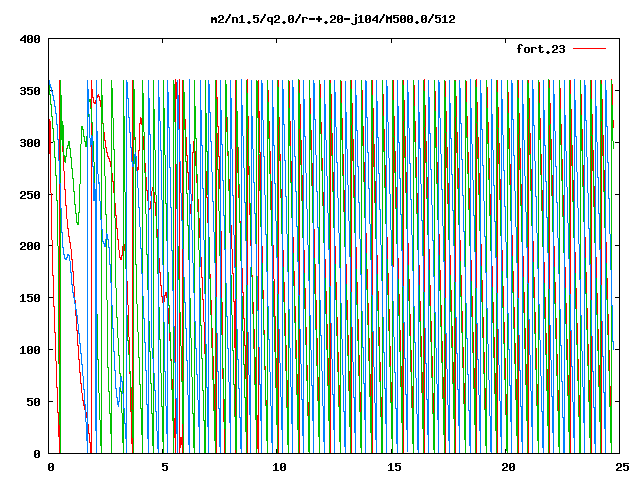Click y-axis label 200
This screenshot has height=480, width=640.
[30, 246]
